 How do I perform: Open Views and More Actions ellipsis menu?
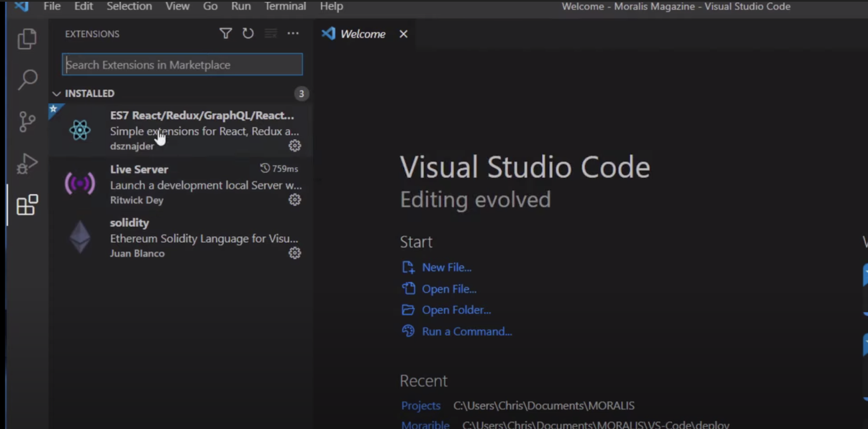point(293,34)
